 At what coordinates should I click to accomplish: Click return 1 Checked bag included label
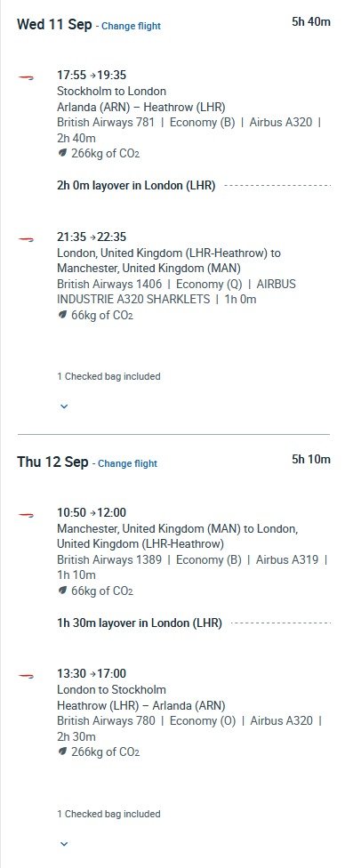[x=108, y=814]
